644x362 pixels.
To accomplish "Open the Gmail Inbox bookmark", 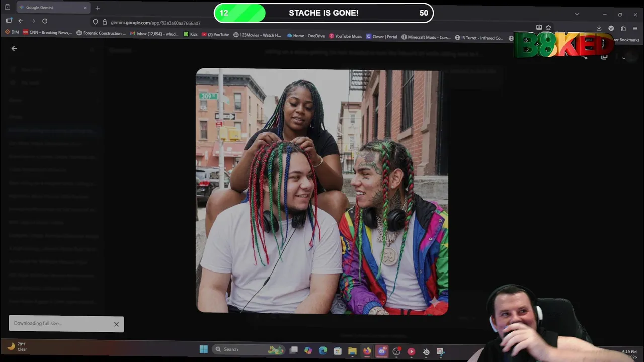I will click(x=154, y=34).
